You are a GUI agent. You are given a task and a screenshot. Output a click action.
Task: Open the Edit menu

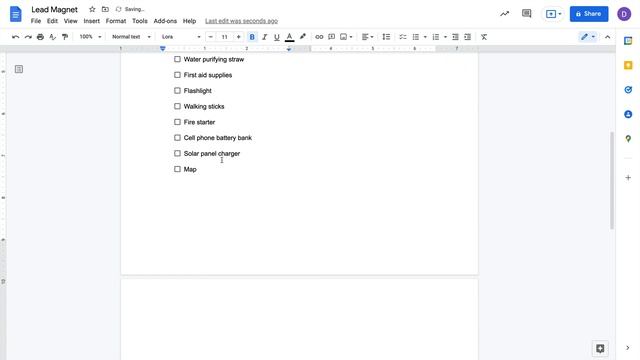52,21
